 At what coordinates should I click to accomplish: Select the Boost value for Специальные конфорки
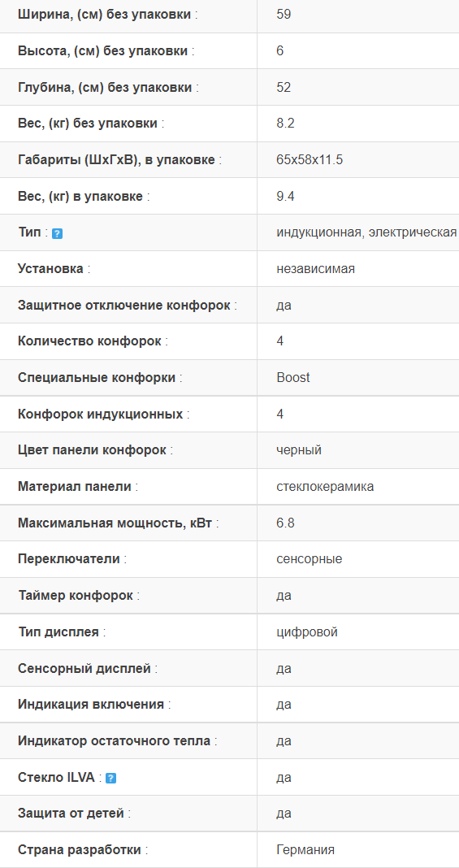(x=293, y=378)
